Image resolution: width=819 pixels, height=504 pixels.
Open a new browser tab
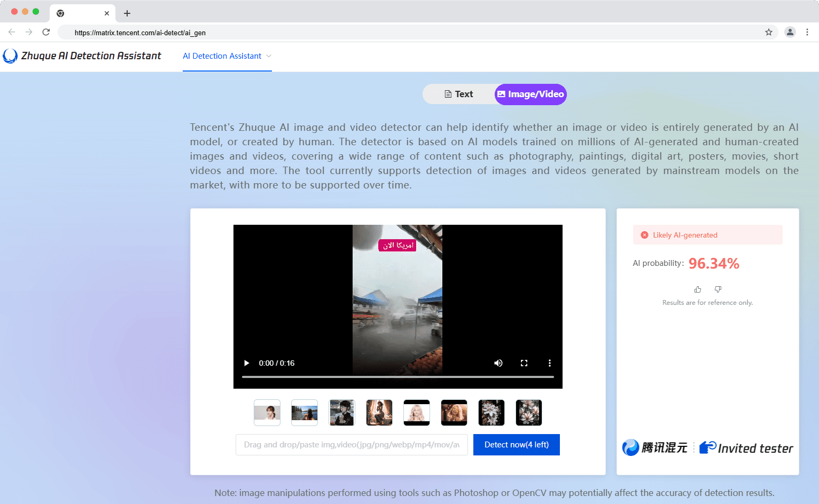tap(127, 13)
